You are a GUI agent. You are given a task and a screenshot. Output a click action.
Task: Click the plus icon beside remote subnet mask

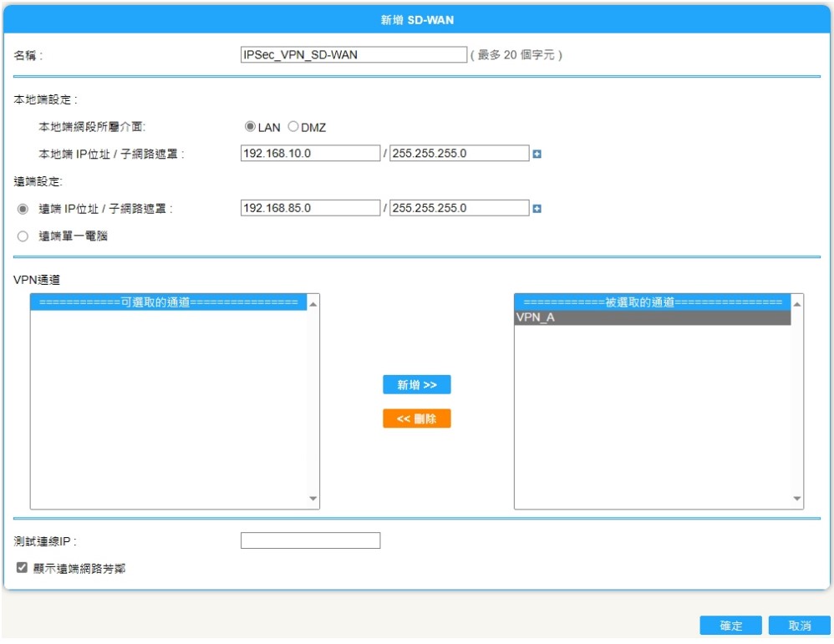tap(537, 209)
